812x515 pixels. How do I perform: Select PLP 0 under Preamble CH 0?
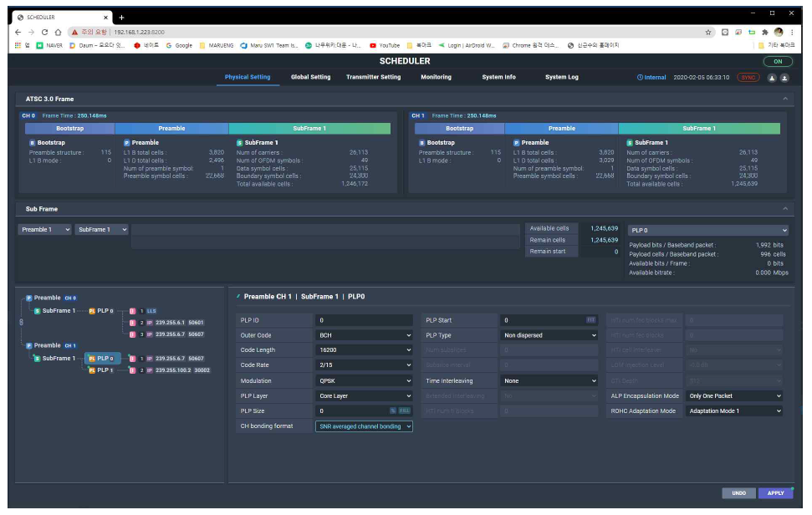pyautogui.click(x=101, y=311)
